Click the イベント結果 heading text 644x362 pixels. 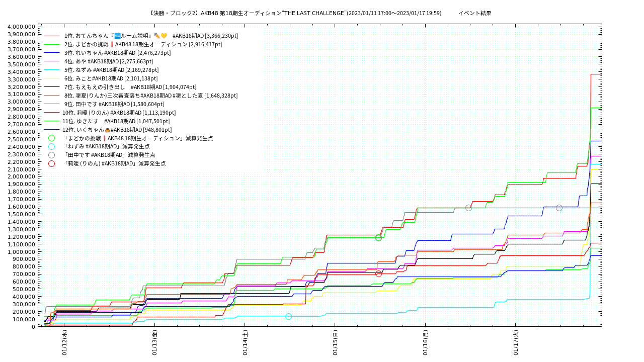tap(474, 13)
